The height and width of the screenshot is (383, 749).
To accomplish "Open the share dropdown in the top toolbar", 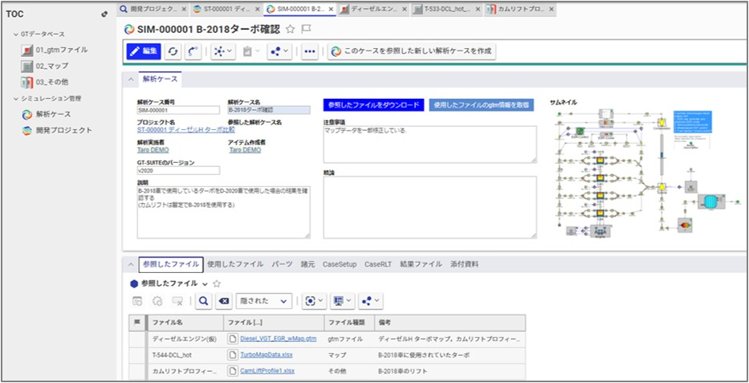I will [x=279, y=52].
